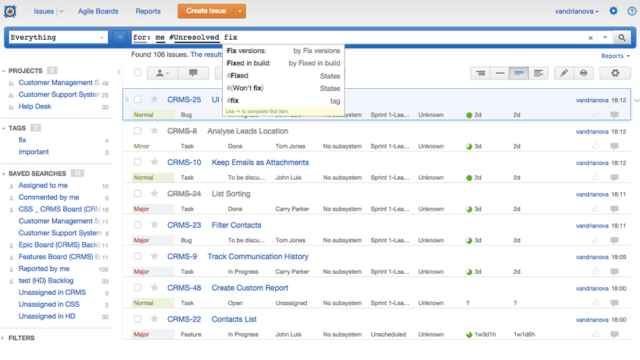
Task: Click the search magnifier button
Action: (x=621, y=38)
